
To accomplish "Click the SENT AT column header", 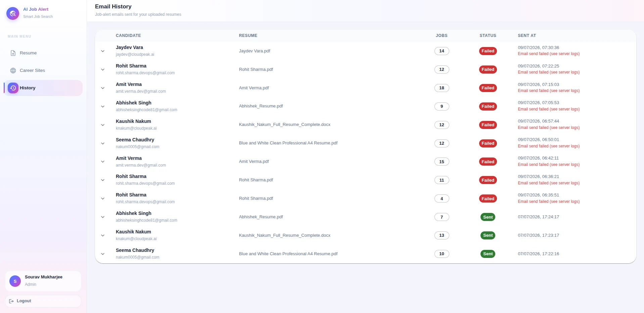I will (527, 36).
